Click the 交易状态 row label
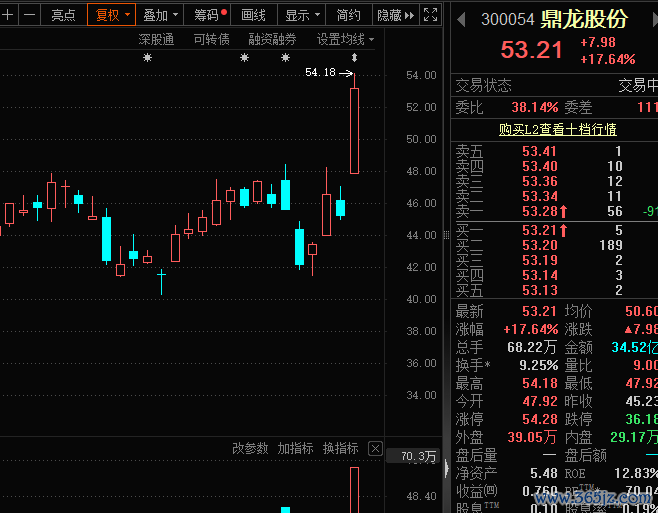Image resolution: width=658 pixels, height=513 pixels. 483,85
